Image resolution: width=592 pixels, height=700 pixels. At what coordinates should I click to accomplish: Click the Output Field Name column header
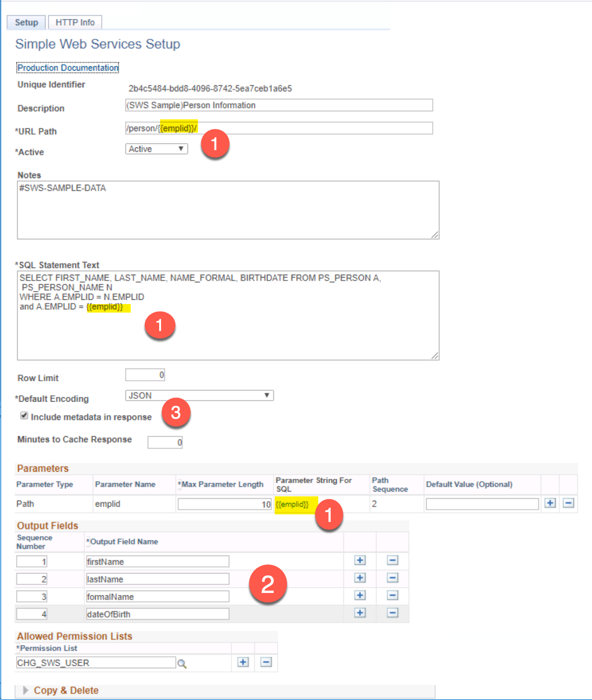click(124, 541)
